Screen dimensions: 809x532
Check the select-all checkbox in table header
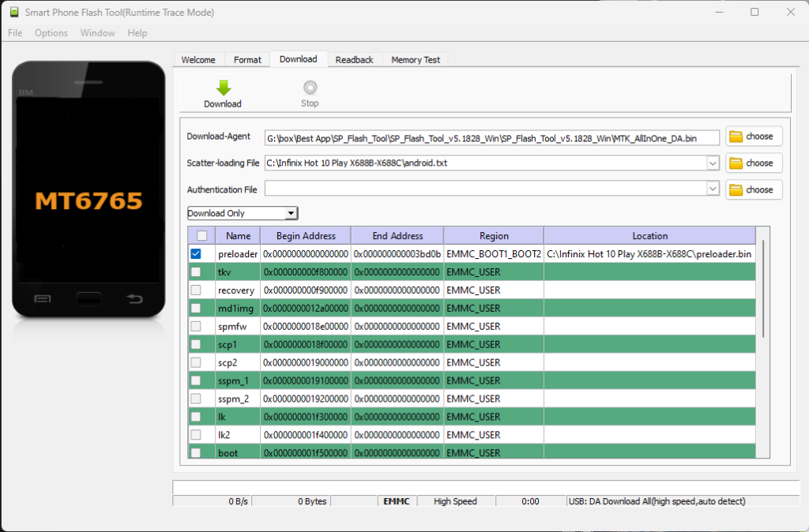[x=201, y=235]
